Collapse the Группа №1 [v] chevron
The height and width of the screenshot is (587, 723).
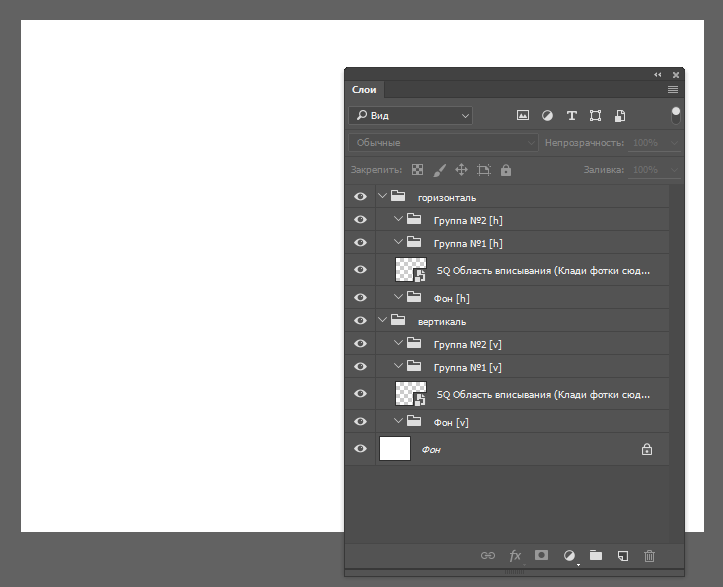[398, 366]
